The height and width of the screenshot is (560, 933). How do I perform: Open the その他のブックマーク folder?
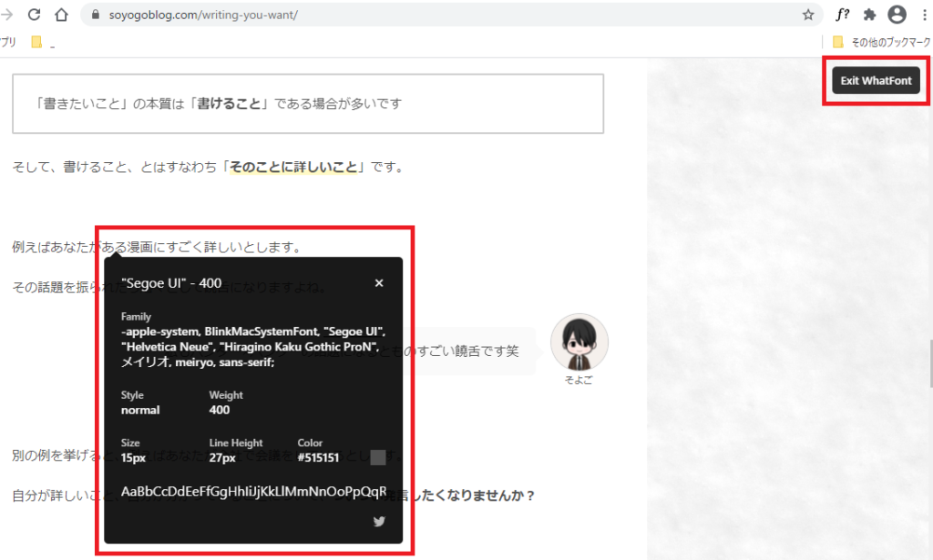pos(882,42)
